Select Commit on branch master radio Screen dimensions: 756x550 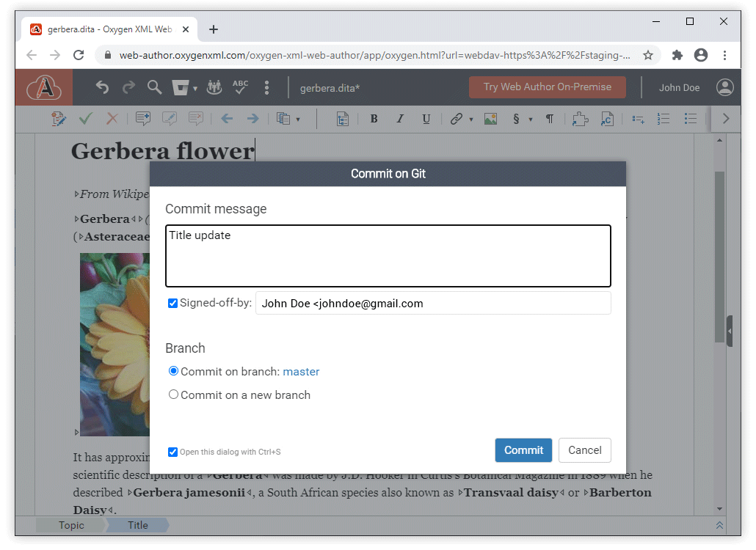tap(173, 371)
